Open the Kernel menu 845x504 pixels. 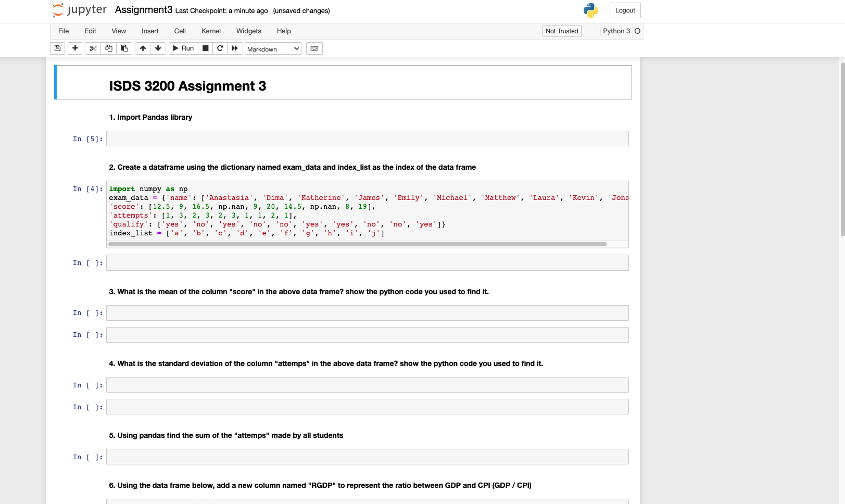click(x=211, y=31)
